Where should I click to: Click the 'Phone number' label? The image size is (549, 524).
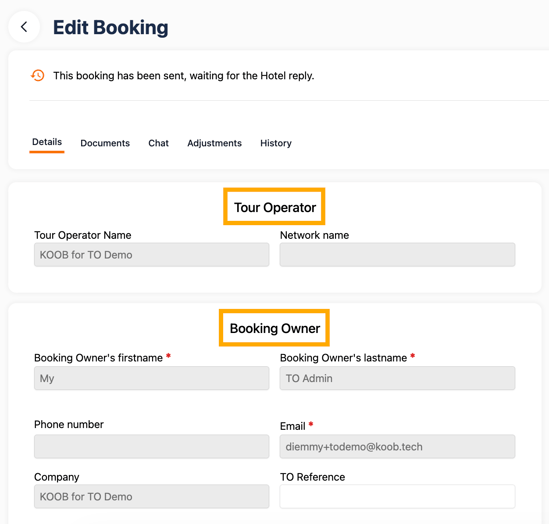tap(69, 425)
